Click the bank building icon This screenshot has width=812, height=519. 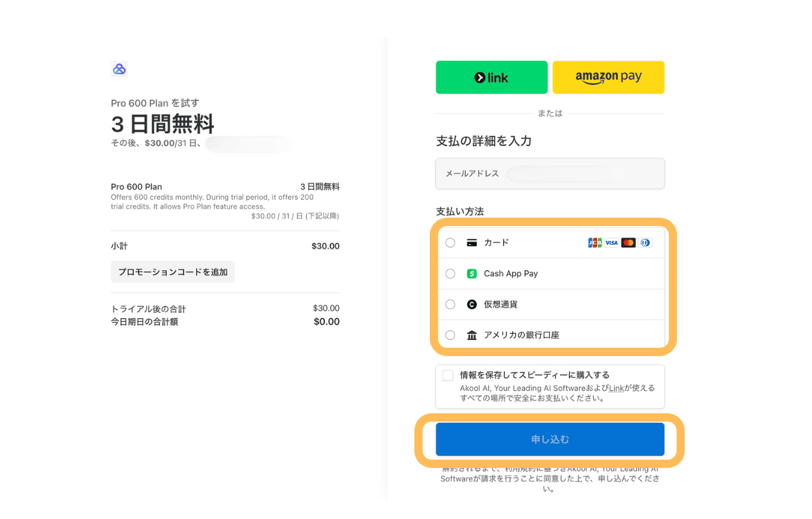pyautogui.click(x=472, y=335)
